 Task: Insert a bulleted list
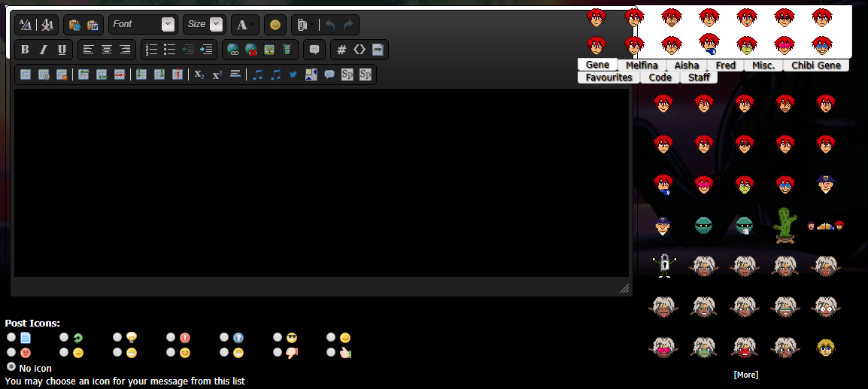click(169, 50)
